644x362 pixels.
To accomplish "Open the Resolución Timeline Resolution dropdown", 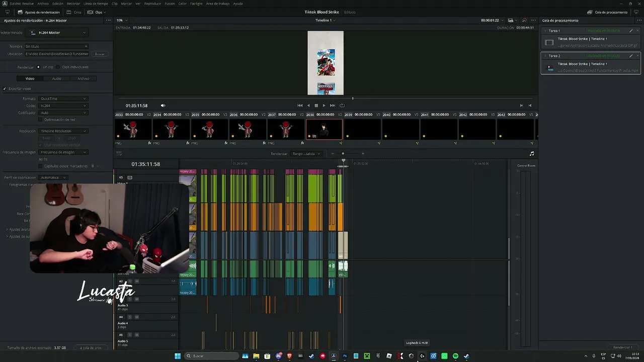I will [x=63, y=131].
